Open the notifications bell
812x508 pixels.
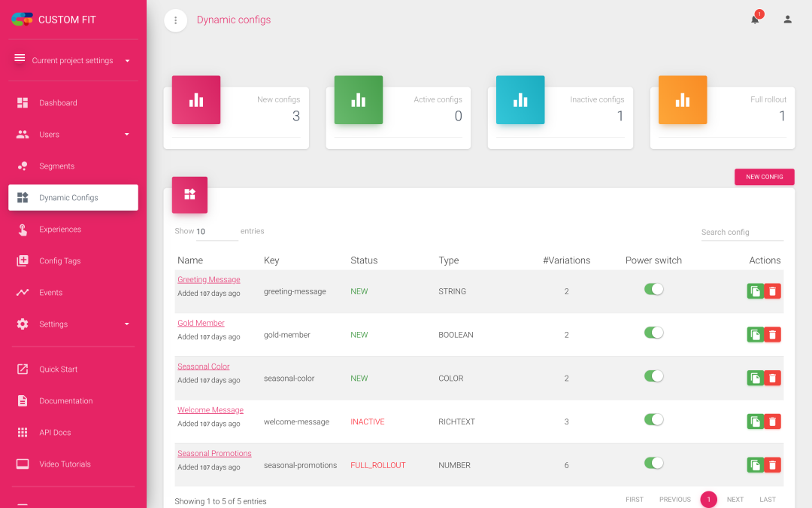coord(755,20)
